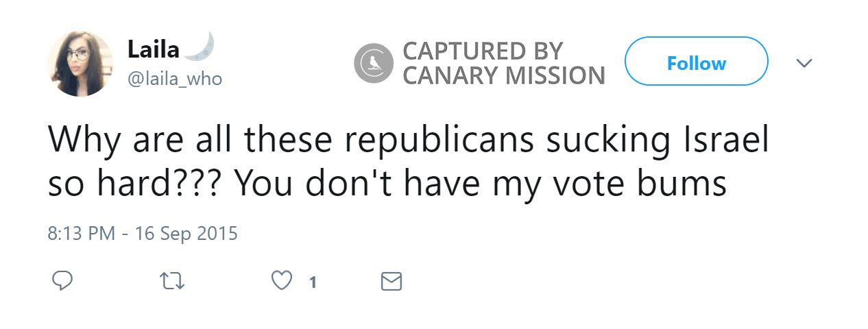Open the '16 Sep 2015' date link
This screenshot has width=868, height=329.
(186, 233)
